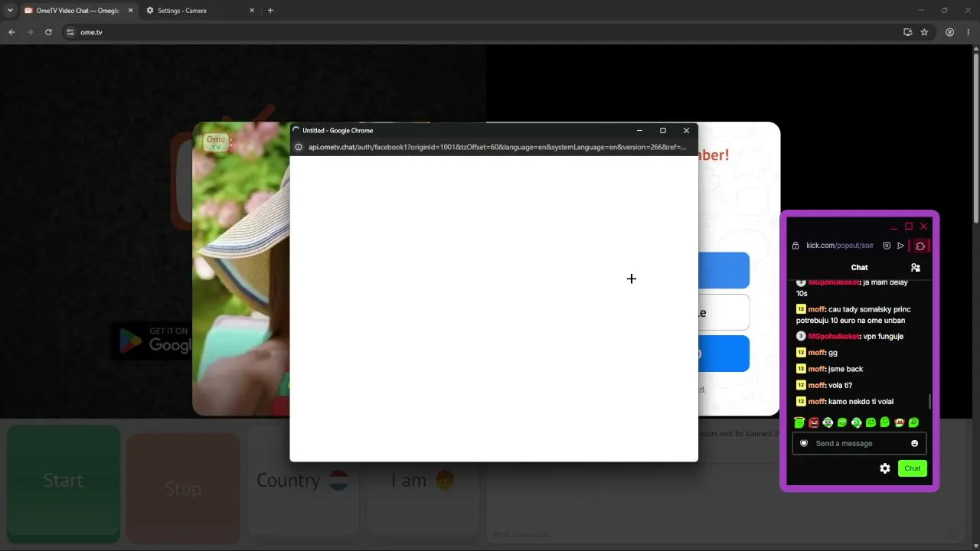Image resolution: width=980 pixels, height=551 pixels.
Task: Reload the ome.tv page
Action: [48, 32]
